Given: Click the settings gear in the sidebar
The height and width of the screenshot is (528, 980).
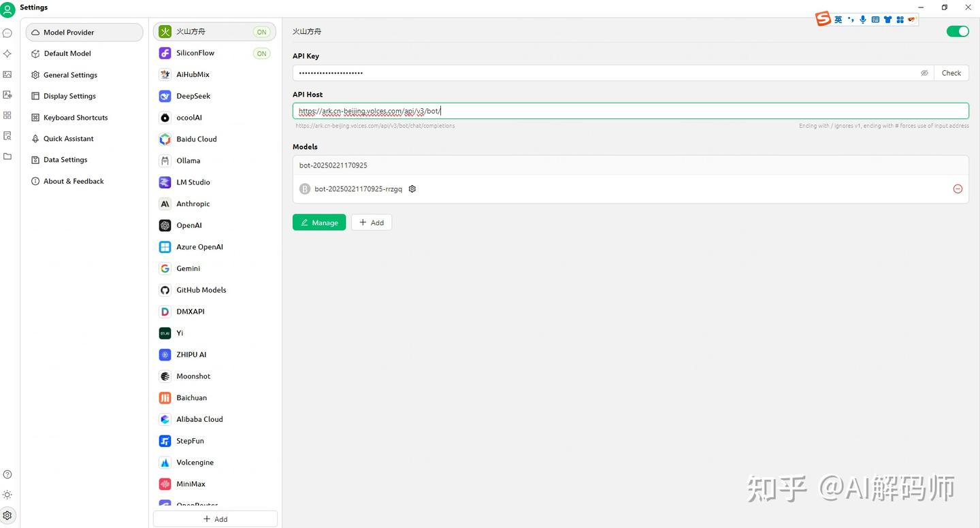Looking at the screenshot, I should [x=7, y=515].
